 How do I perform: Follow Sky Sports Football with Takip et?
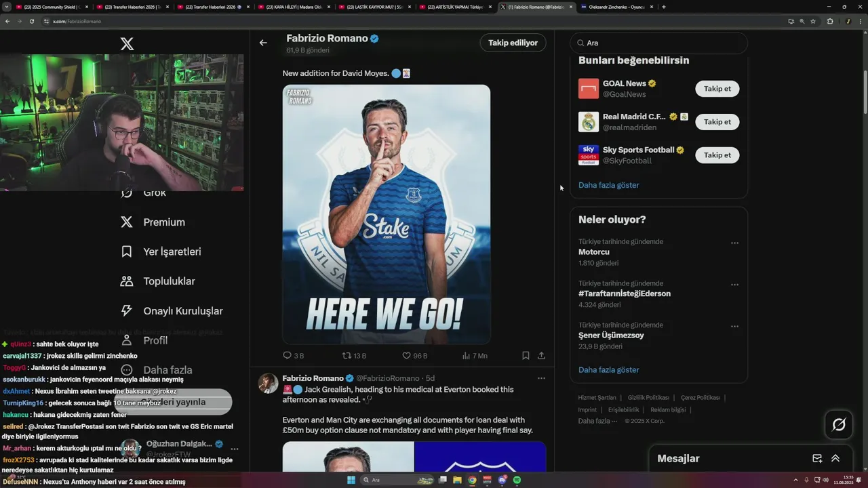[717, 155]
